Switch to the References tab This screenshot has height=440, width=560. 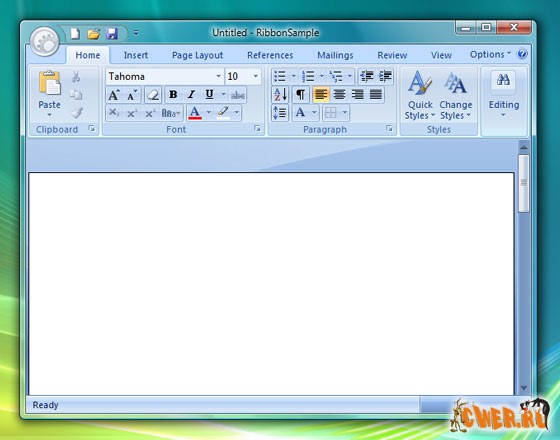click(x=270, y=55)
